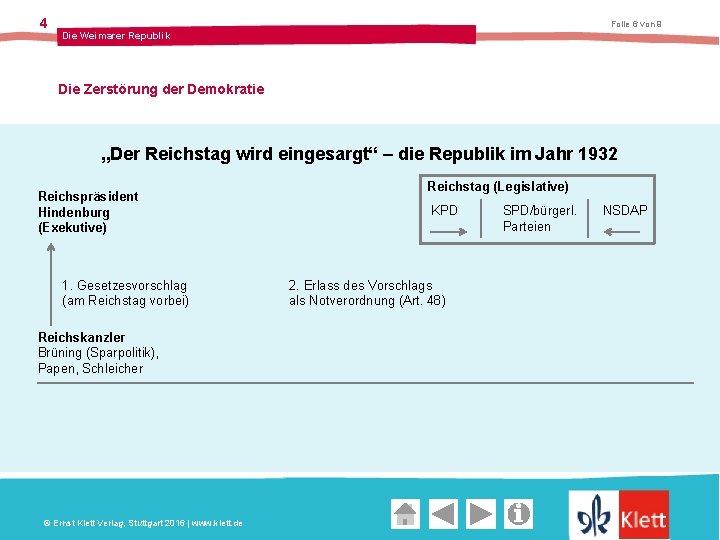Select the slide title 'Der Reichstag wird eingesargt'
Viewport: 720px width, 540px height.
point(239,154)
